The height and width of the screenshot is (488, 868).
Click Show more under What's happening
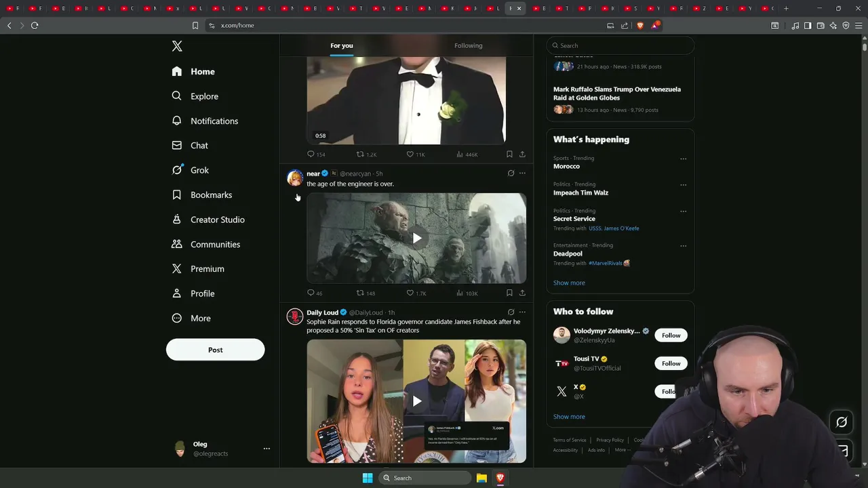pyautogui.click(x=569, y=283)
